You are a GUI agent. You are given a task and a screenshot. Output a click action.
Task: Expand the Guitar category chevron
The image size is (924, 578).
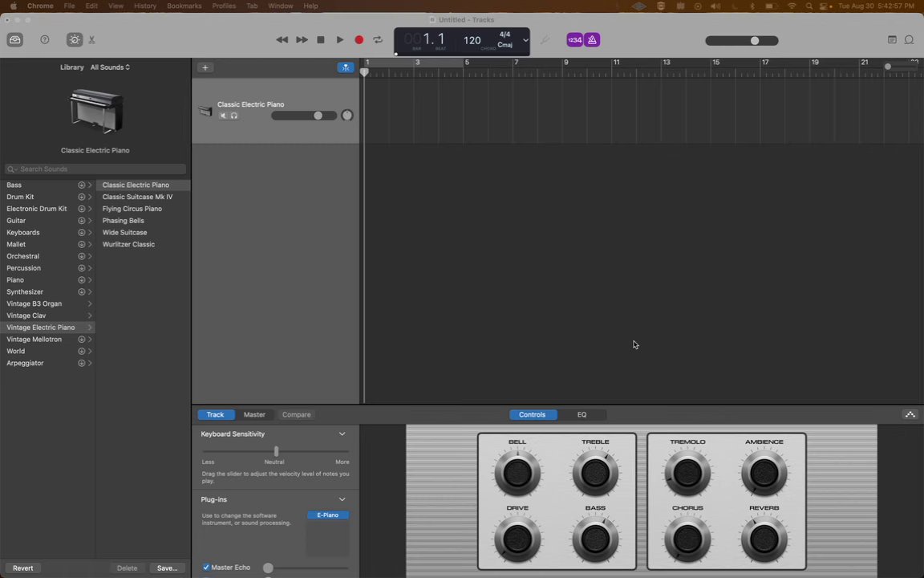pos(90,221)
